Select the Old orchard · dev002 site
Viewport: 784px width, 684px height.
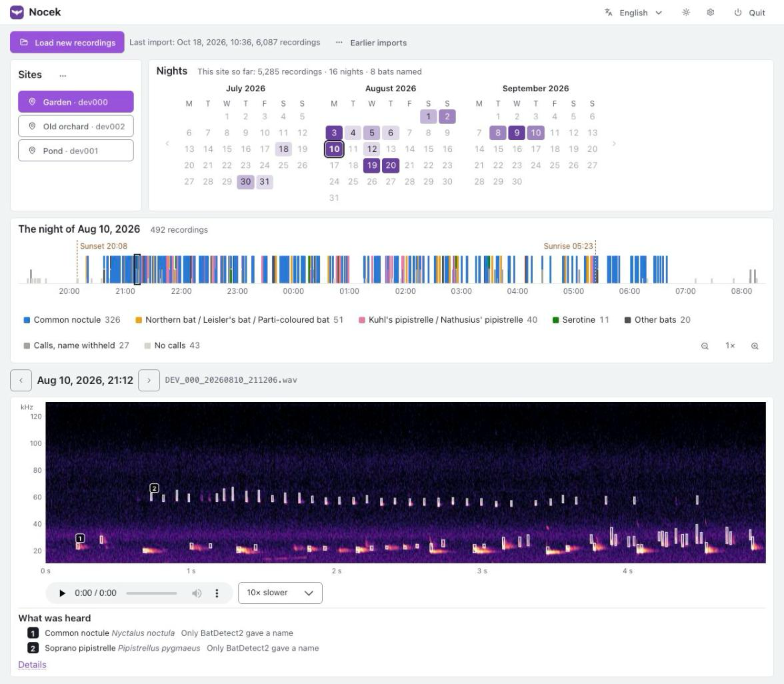coord(76,126)
